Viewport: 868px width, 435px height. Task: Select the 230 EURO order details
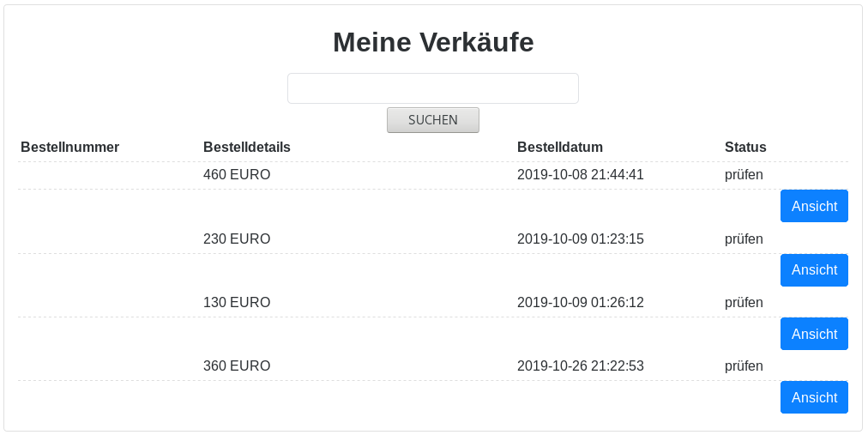pos(237,239)
